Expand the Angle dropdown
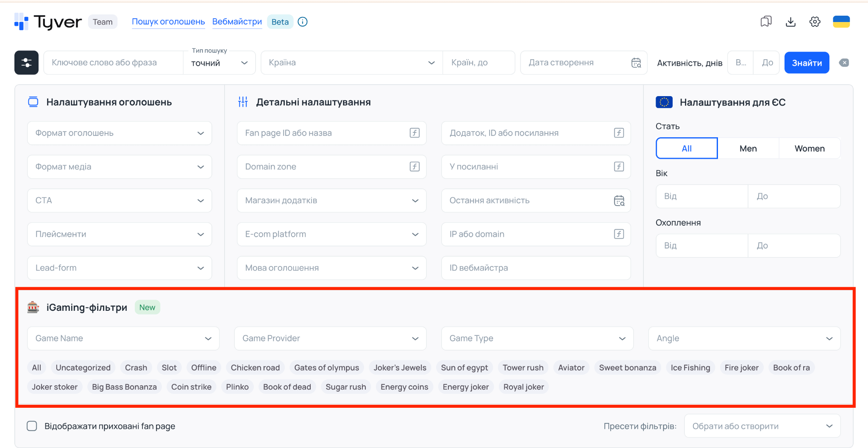This screenshot has height=448, width=868. point(744,338)
